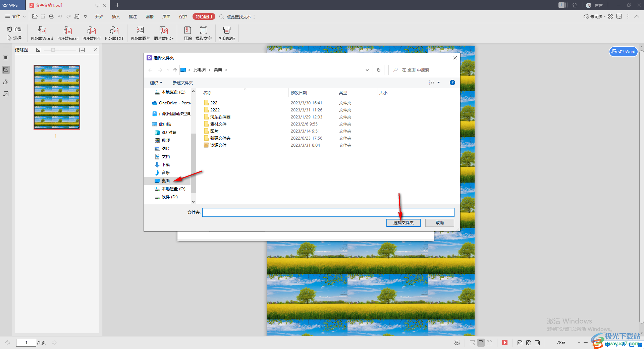Click the undo arrow in quick toolbar
The image size is (644, 349).
(x=60, y=16)
